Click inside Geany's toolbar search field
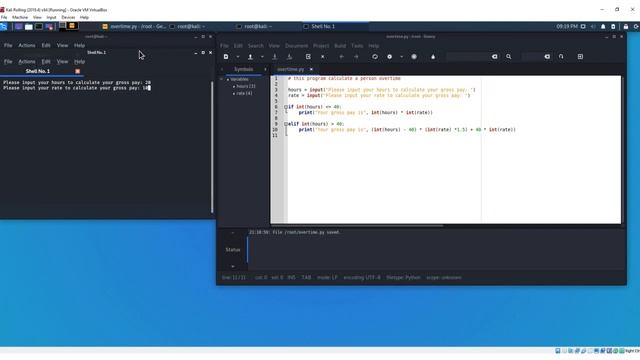 point(468,57)
